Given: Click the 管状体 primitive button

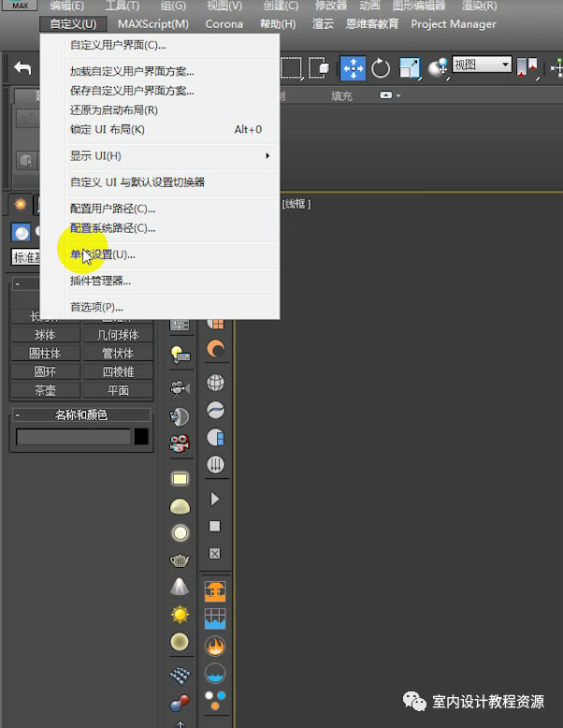Looking at the screenshot, I should coord(118,354).
